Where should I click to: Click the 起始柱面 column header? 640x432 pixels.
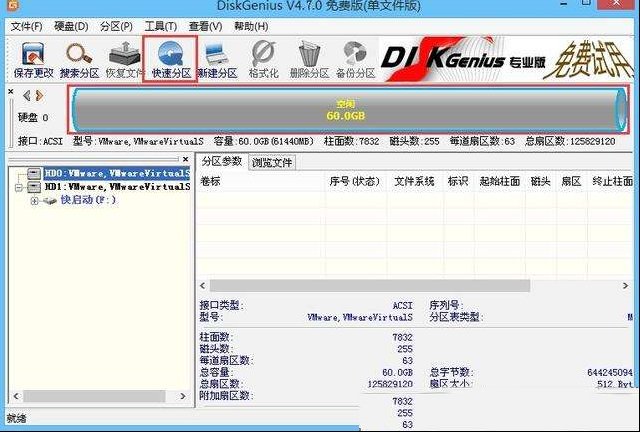pyautogui.click(x=500, y=181)
